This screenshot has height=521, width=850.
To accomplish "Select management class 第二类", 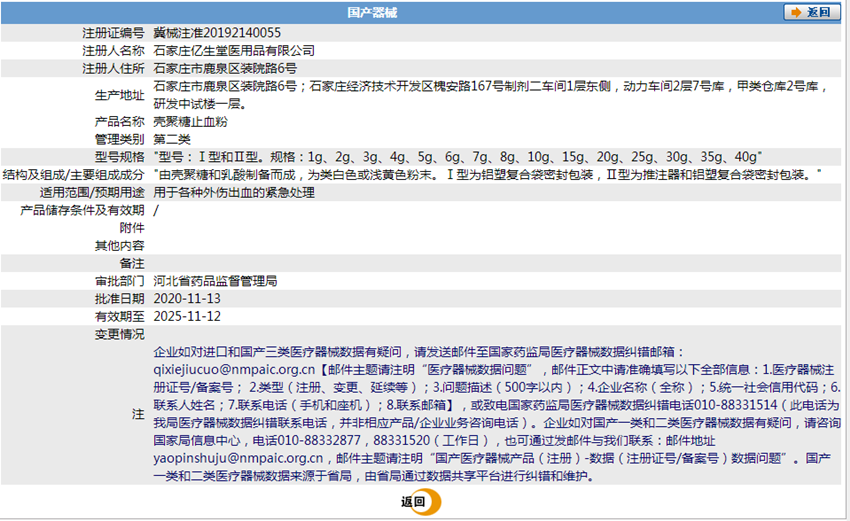I will point(172,139).
